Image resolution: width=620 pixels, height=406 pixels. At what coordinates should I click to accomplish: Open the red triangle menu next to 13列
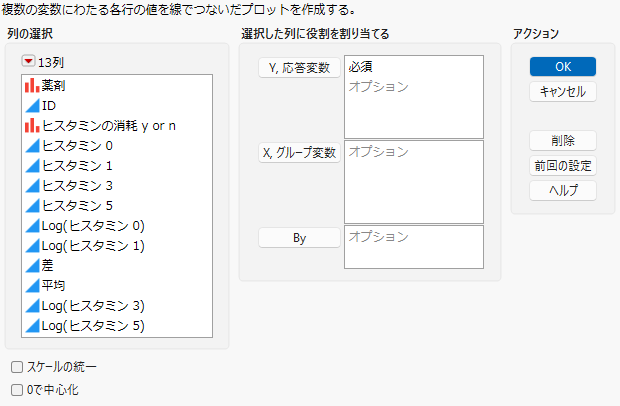(28, 61)
